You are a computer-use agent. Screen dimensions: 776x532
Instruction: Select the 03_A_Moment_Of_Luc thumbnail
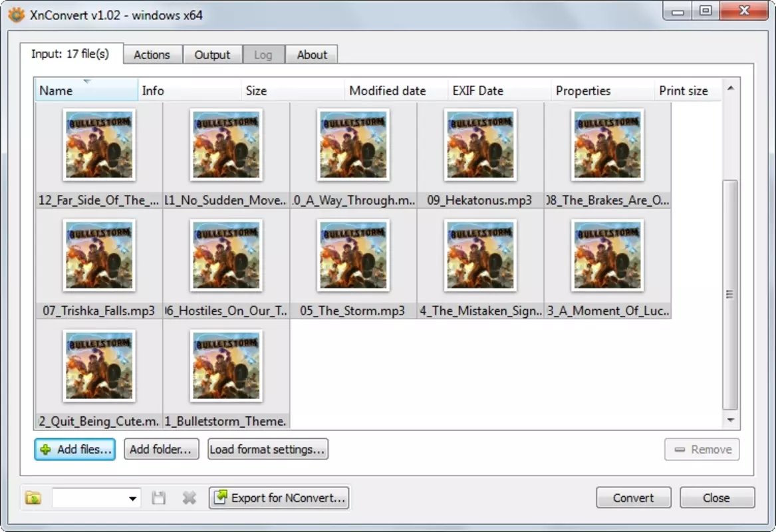point(608,255)
